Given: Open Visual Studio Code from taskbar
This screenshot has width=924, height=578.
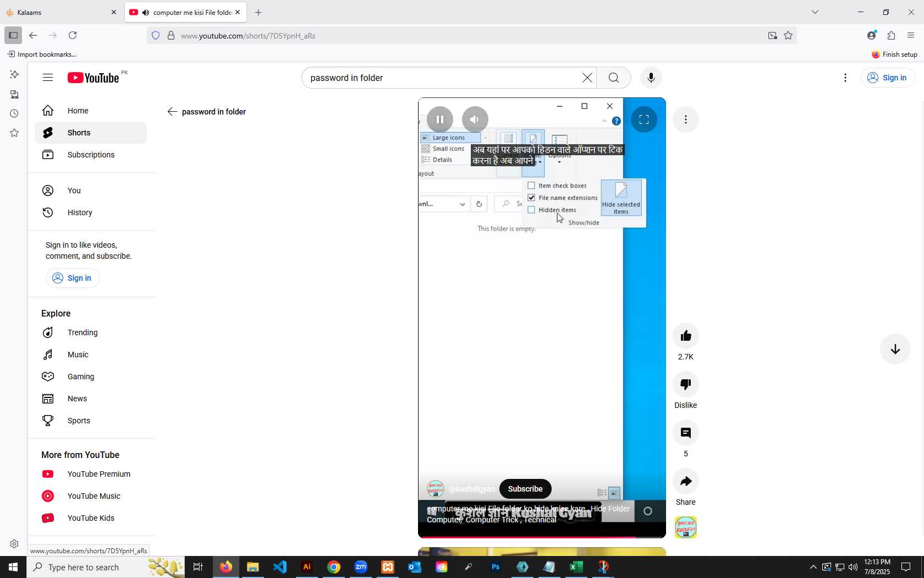Looking at the screenshot, I should coord(280,567).
